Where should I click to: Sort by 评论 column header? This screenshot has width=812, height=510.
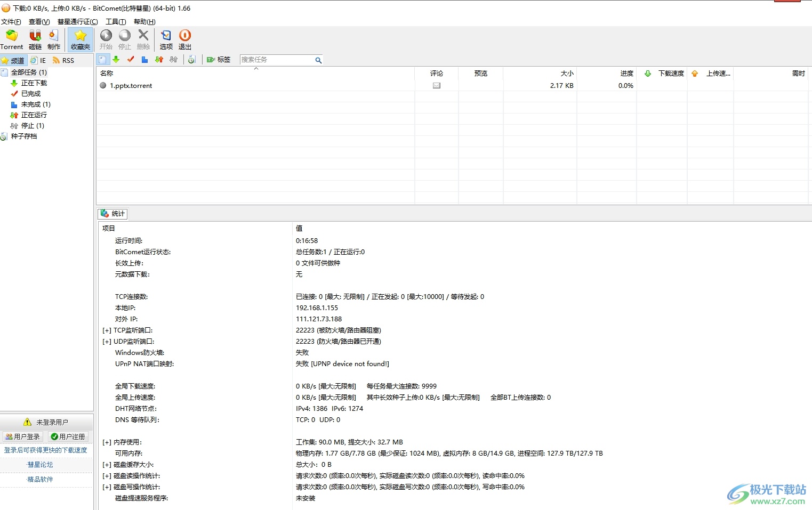click(437, 73)
